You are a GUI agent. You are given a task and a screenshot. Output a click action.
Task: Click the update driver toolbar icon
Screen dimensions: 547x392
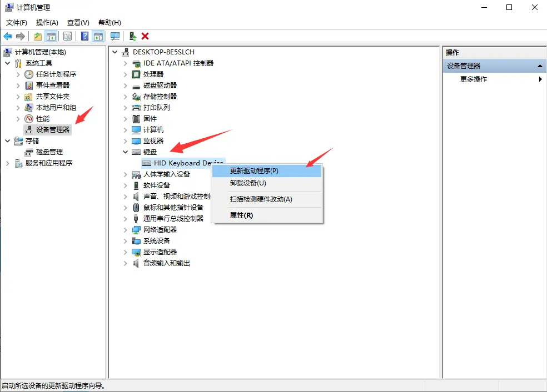132,36
